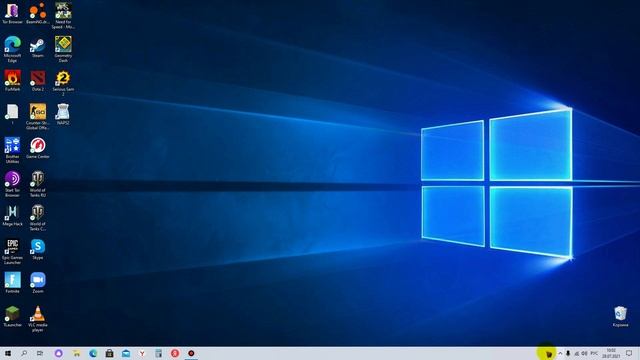
Task: Open taskbar Search magnifier
Action: pyautogui.click(x=24, y=353)
